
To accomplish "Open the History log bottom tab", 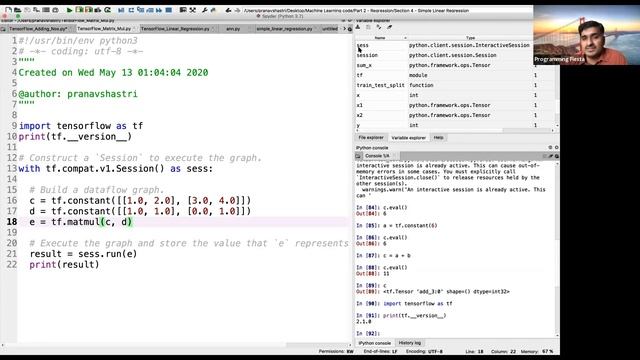I will click(x=409, y=343).
